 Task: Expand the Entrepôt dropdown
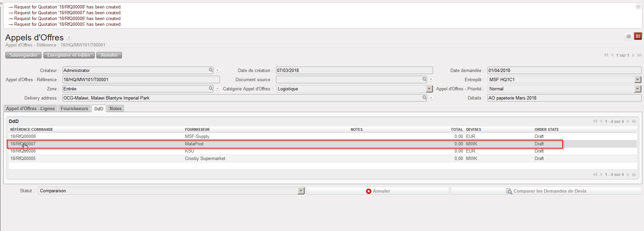[638, 79]
